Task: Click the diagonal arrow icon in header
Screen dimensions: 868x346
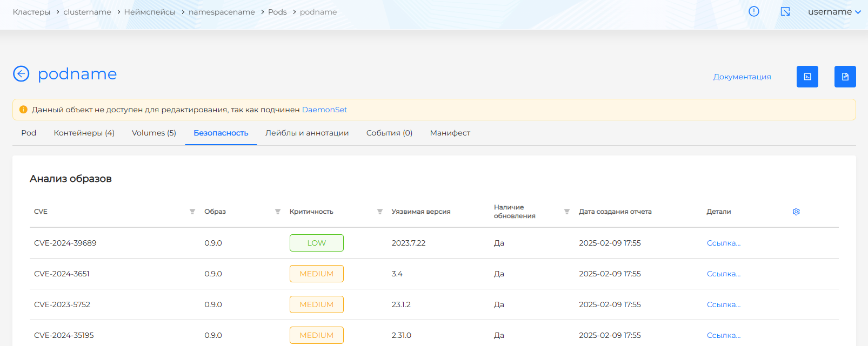Action: pyautogui.click(x=785, y=12)
